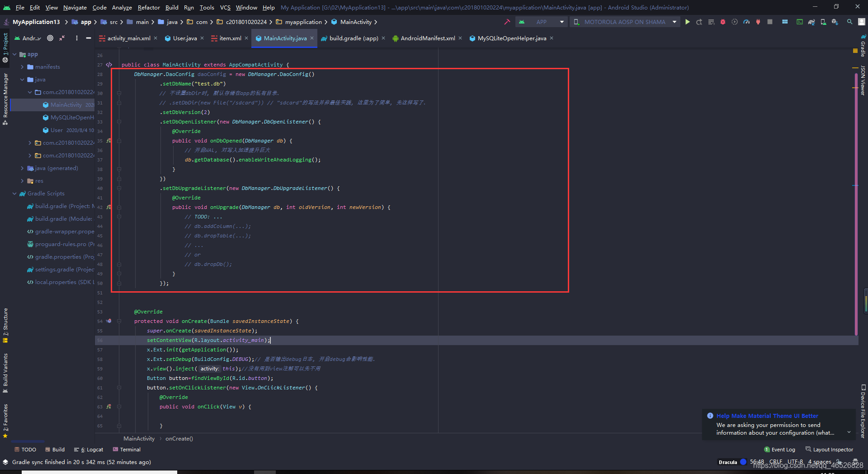
Task: Click the Make Project hammer icon
Action: click(507, 22)
